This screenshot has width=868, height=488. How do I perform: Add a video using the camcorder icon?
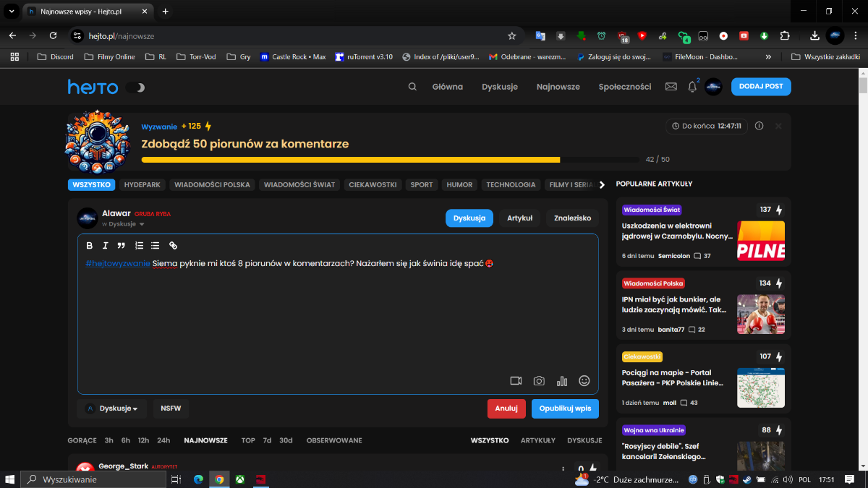pyautogui.click(x=516, y=381)
